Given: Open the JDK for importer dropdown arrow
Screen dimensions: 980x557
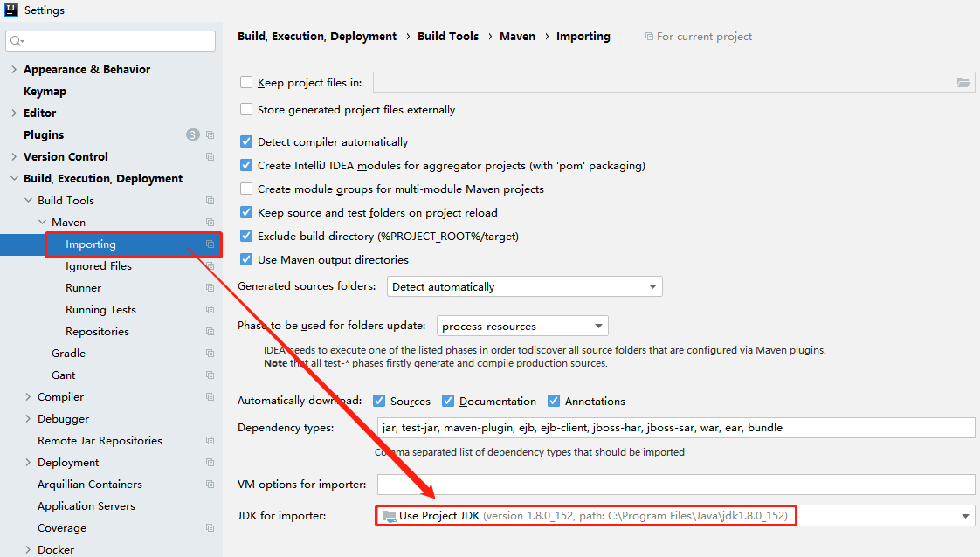Looking at the screenshot, I should pos(965,517).
